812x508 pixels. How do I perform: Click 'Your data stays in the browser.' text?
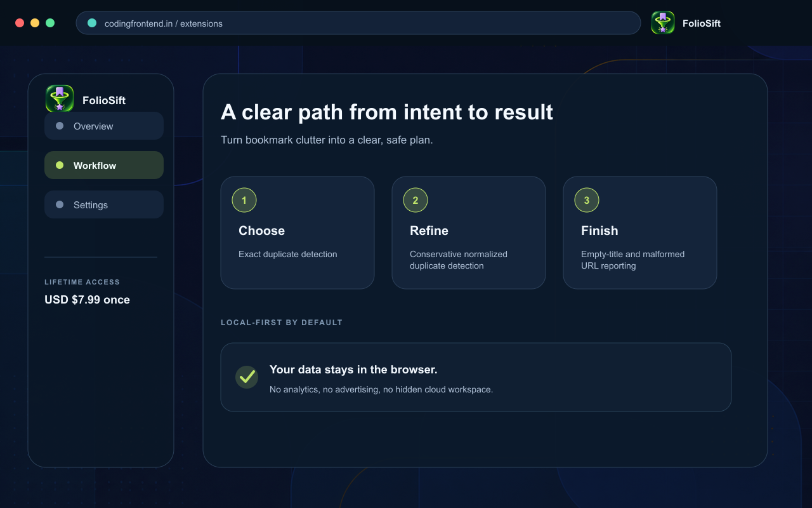pyautogui.click(x=353, y=370)
